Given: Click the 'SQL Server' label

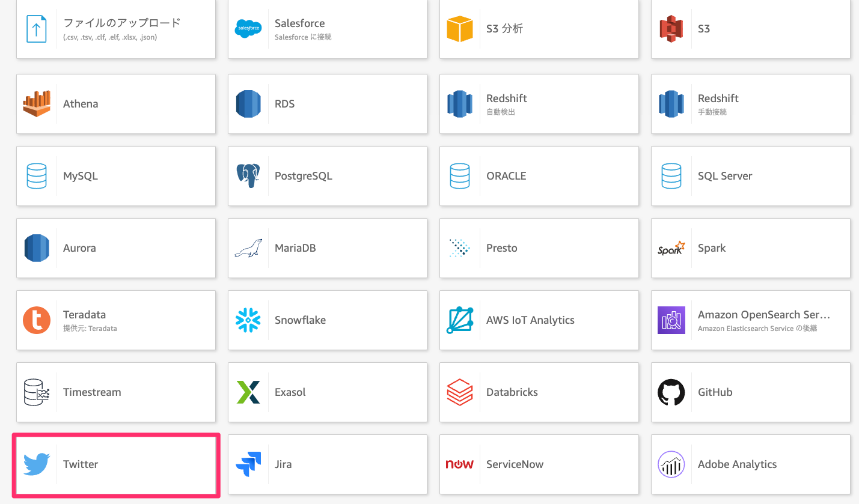Looking at the screenshot, I should pyautogui.click(x=725, y=176).
